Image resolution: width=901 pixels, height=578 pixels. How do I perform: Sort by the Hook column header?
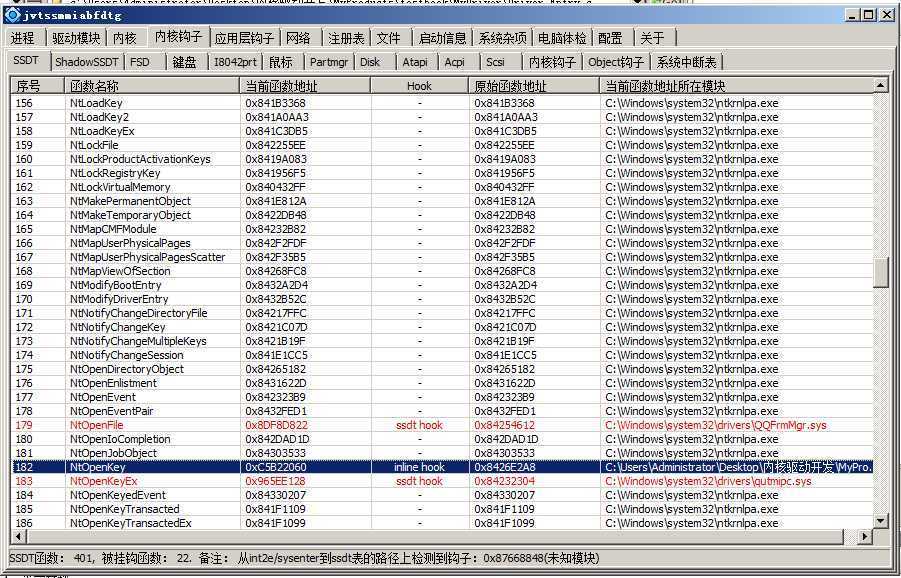pos(419,86)
